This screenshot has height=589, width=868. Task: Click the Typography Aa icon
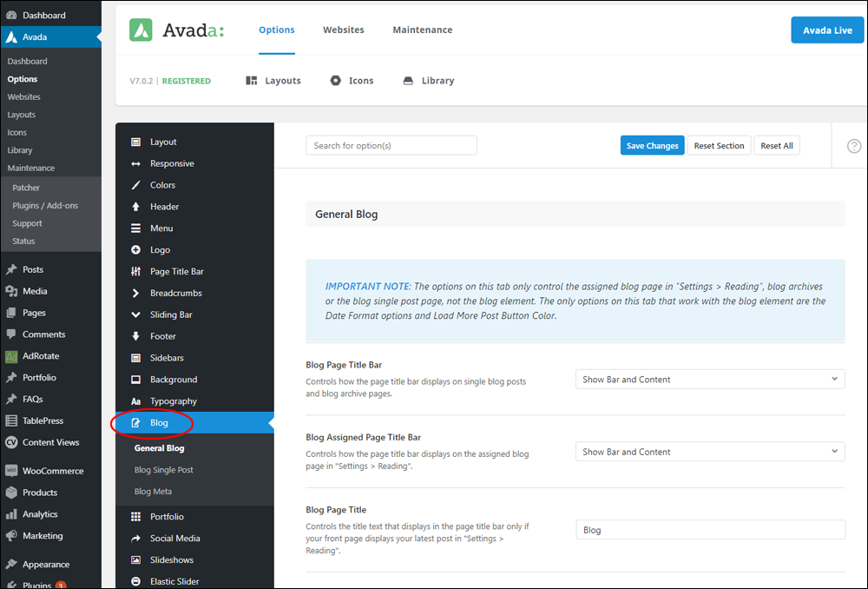(x=135, y=401)
